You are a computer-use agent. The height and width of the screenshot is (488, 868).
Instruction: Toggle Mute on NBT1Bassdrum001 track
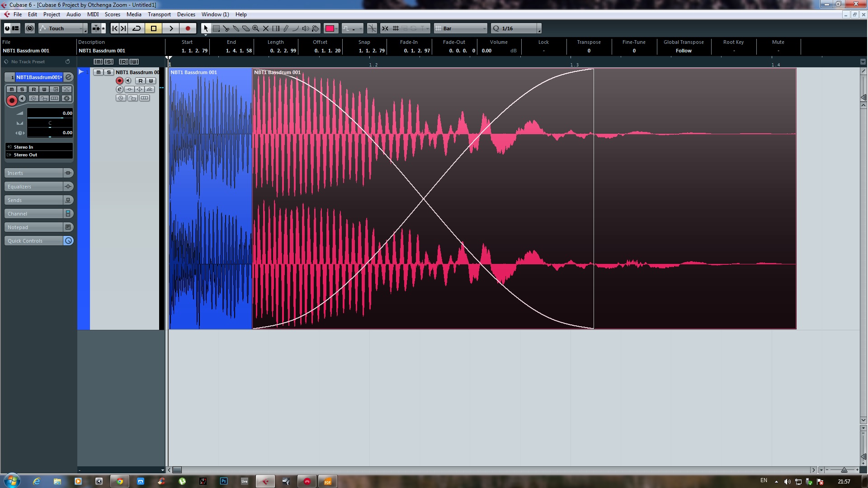[x=12, y=89]
